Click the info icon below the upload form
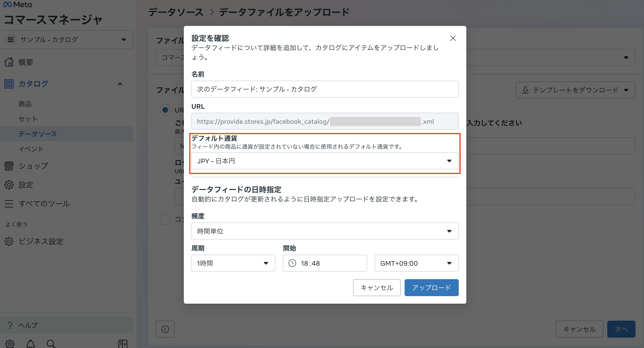This screenshot has height=348, width=644. point(165,329)
